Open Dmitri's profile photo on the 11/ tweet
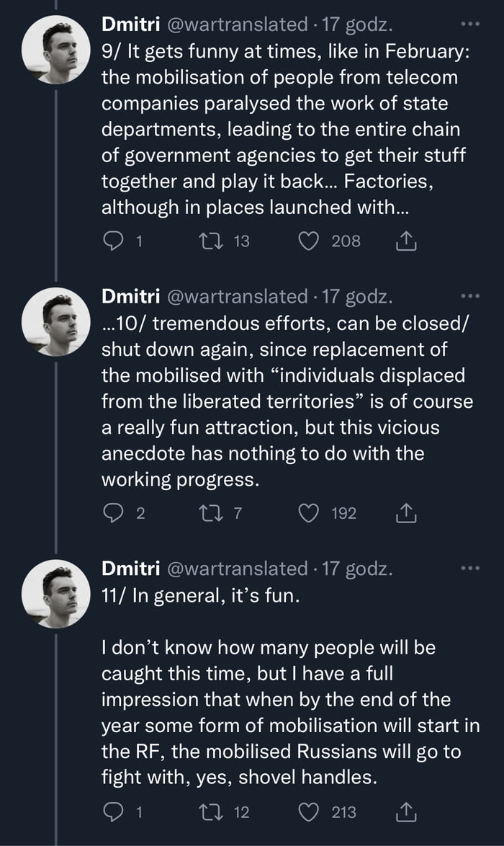 (x=56, y=594)
